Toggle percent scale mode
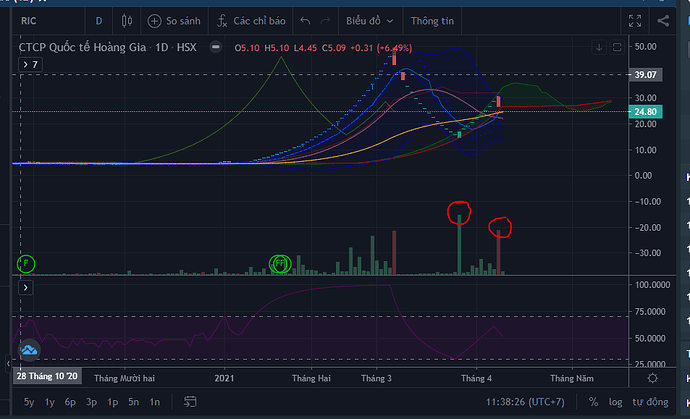This screenshot has width=690, height=419. click(593, 401)
